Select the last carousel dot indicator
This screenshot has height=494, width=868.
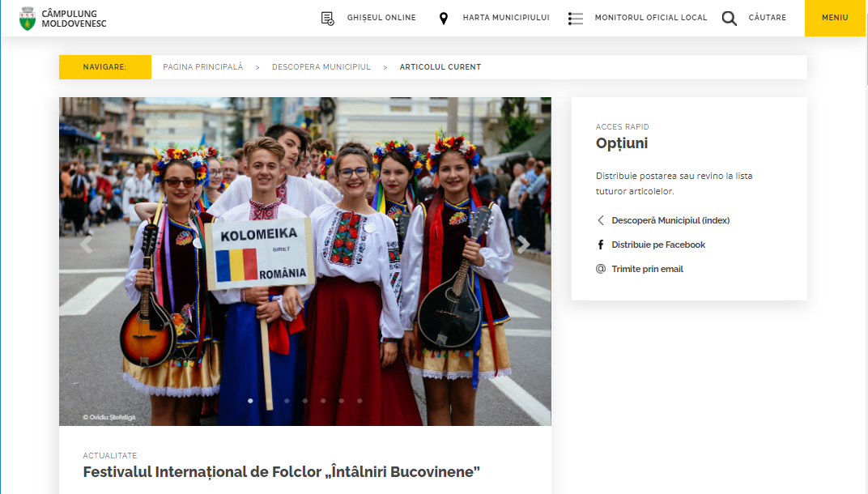point(360,401)
